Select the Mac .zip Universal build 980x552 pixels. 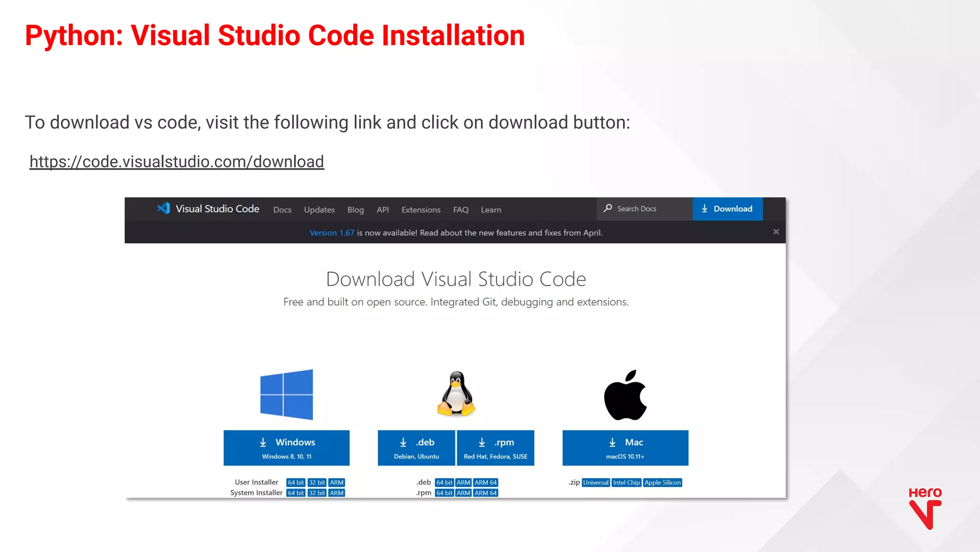596,483
